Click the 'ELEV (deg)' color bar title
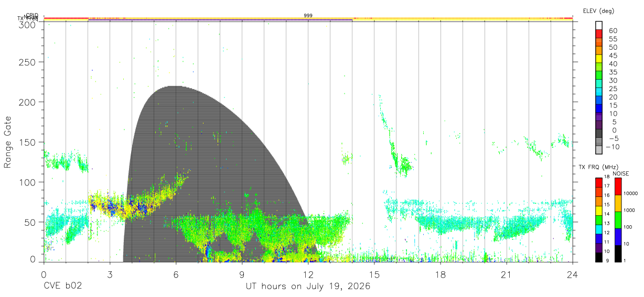 [598, 10]
